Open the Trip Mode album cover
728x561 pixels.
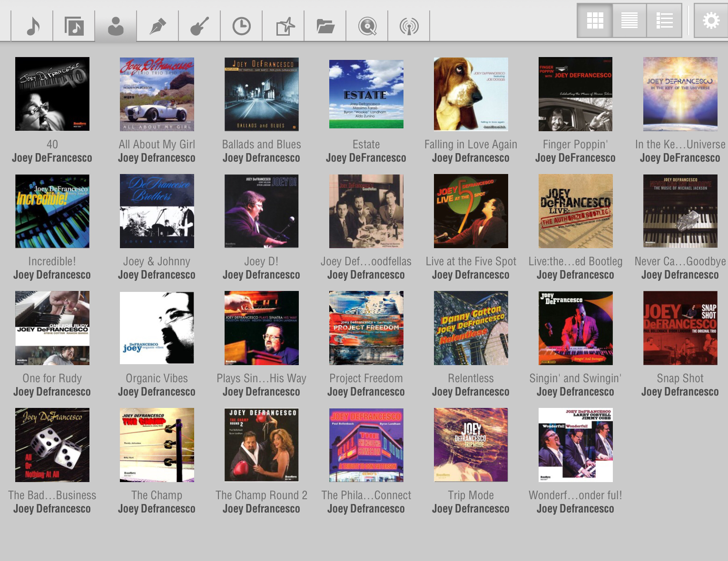[x=471, y=445]
